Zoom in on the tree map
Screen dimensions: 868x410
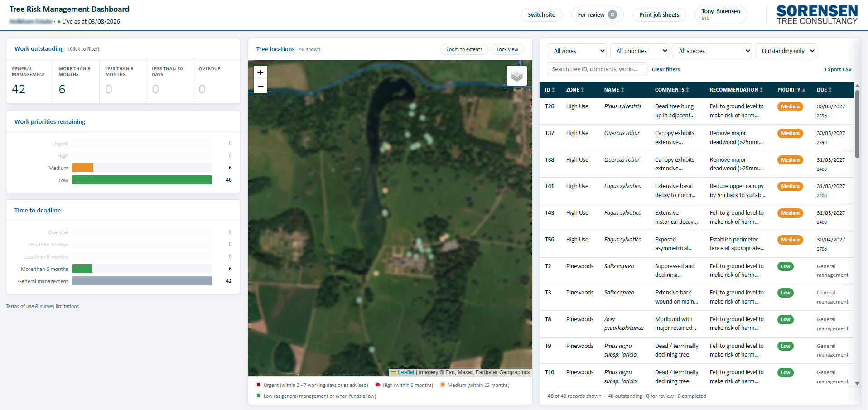[x=260, y=72]
